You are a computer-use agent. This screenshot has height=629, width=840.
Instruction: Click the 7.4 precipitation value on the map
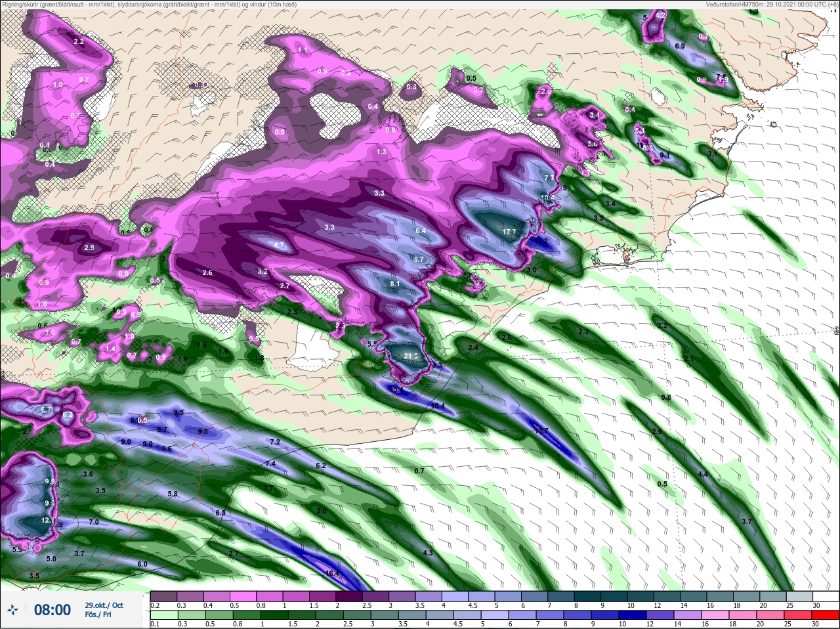pyautogui.click(x=270, y=464)
